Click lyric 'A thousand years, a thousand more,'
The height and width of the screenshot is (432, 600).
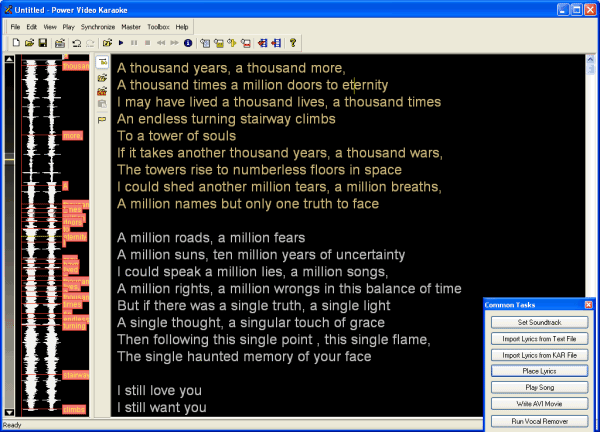click(231, 68)
